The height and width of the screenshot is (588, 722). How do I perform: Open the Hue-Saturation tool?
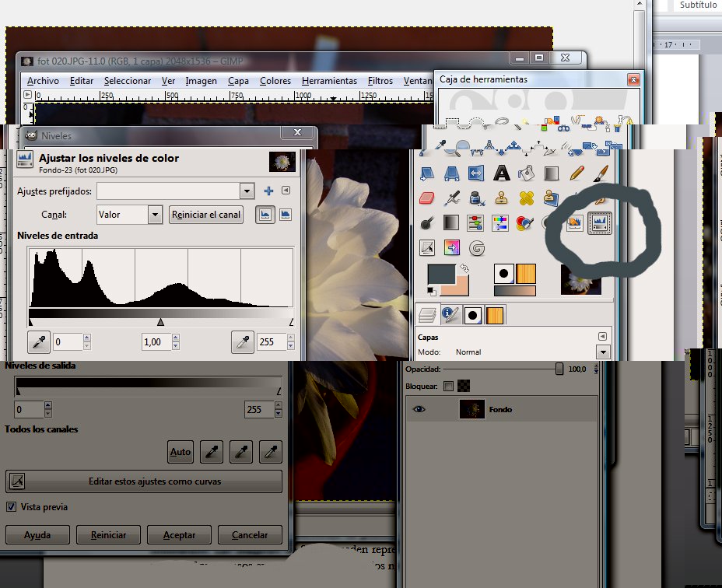[500, 223]
